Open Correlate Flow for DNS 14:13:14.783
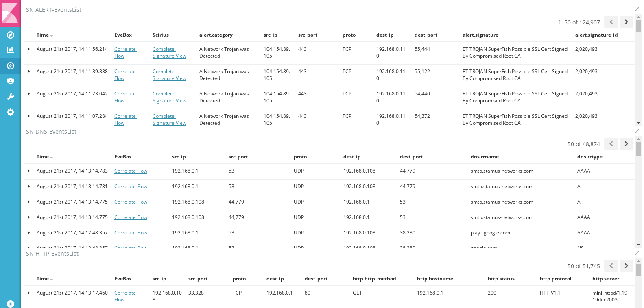Image resolution: width=644 pixels, height=308 pixels. [131, 171]
